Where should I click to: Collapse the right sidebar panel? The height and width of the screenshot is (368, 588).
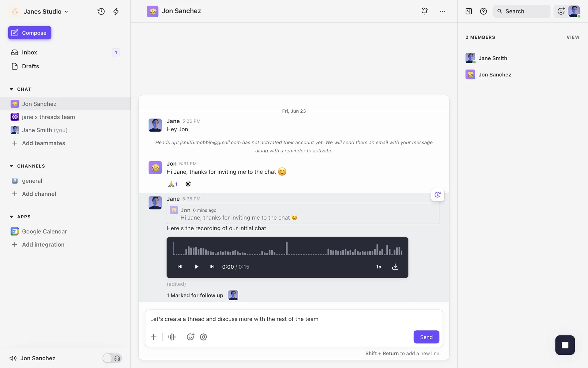[469, 11]
